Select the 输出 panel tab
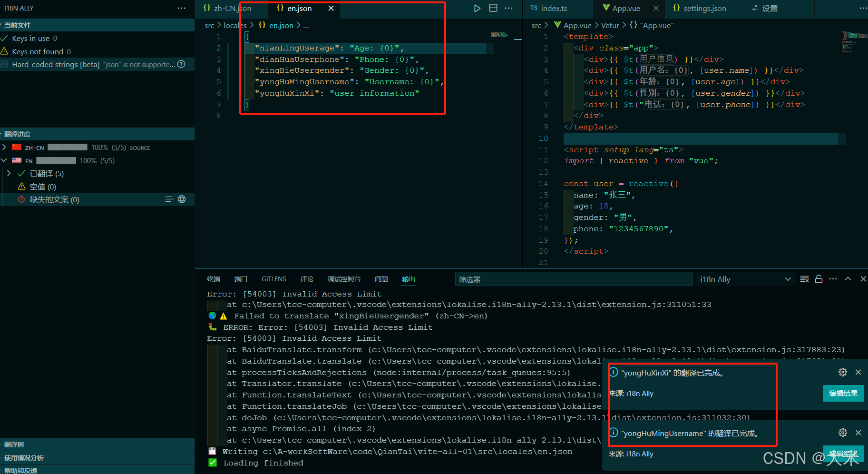 408,279
